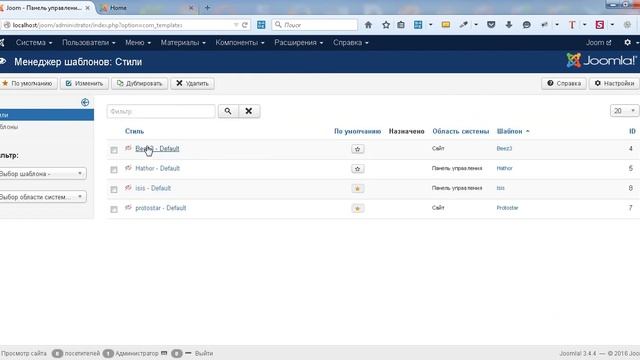
Task: Open the Компоненты menu
Action: [240, 42]
